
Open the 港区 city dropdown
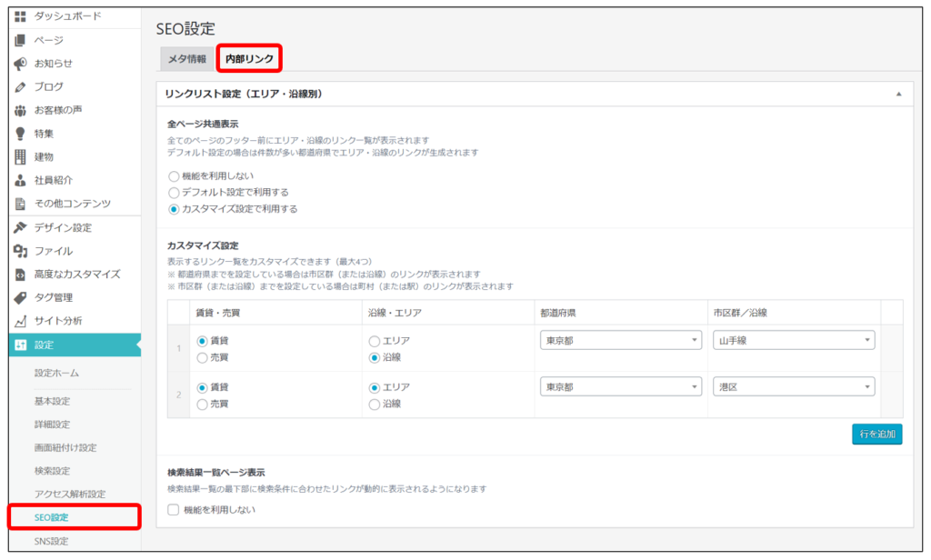[794, 386]
